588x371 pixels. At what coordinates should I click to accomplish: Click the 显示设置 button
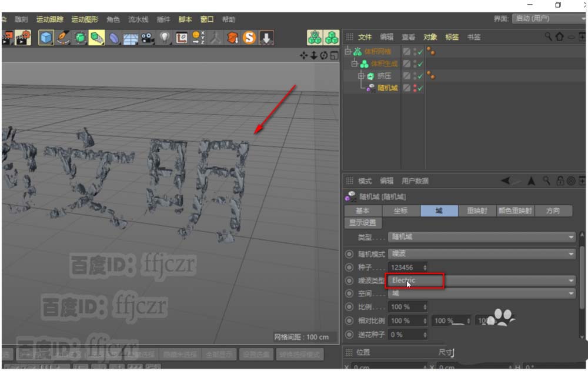(363, 223)
